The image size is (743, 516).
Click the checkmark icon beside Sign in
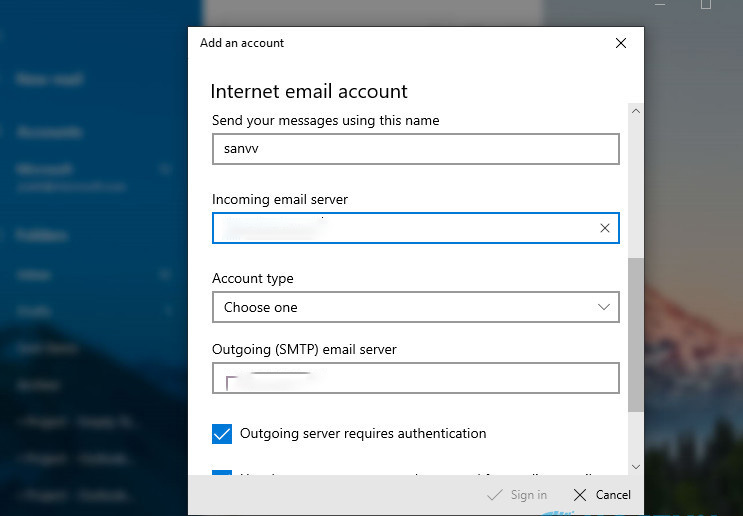(494, 495)
